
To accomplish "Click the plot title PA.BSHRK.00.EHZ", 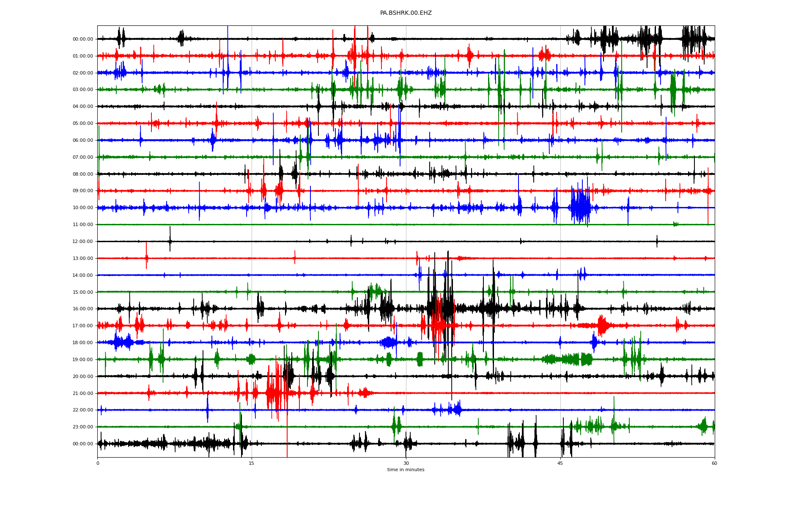I will tap(406, 13).
